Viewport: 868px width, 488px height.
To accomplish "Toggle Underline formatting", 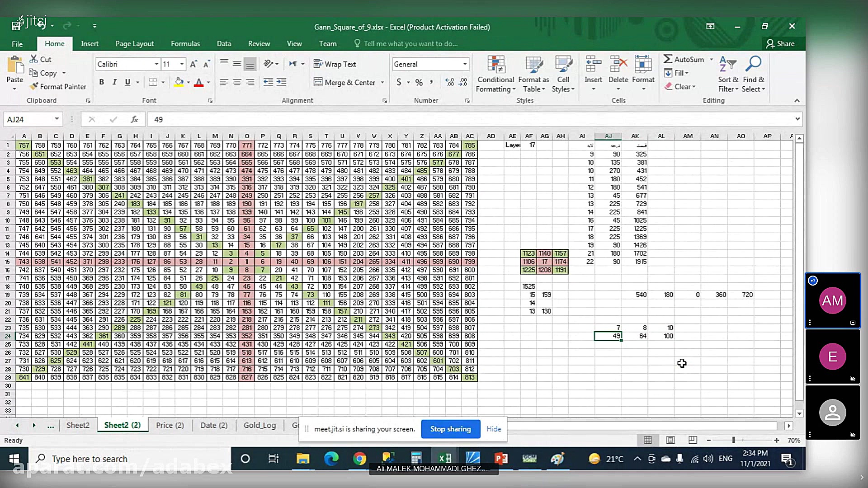I will coord(127,82).
